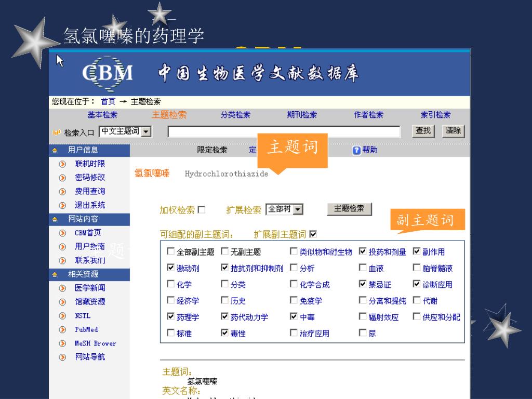Click the orange arrow icon beside 密码修改
The image size is (532, 399).
(x=62, y=178)
